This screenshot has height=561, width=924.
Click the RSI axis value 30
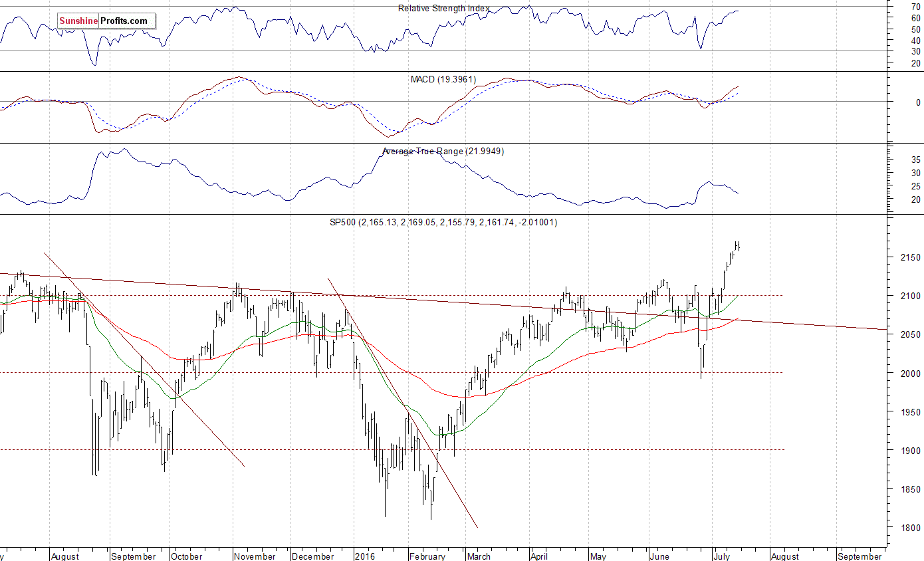[x=915, y=51]
